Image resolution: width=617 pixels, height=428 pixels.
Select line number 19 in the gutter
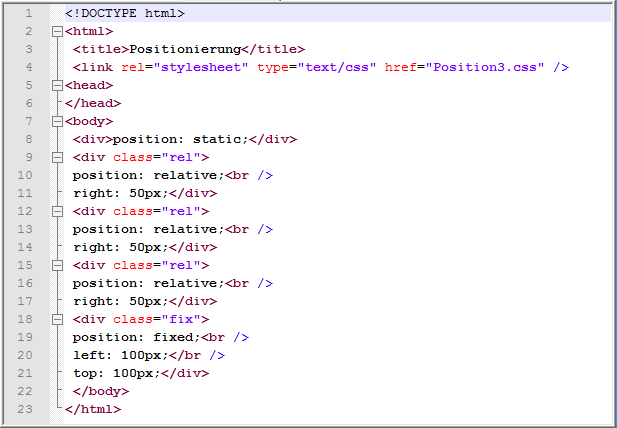[x=25, y=338]
